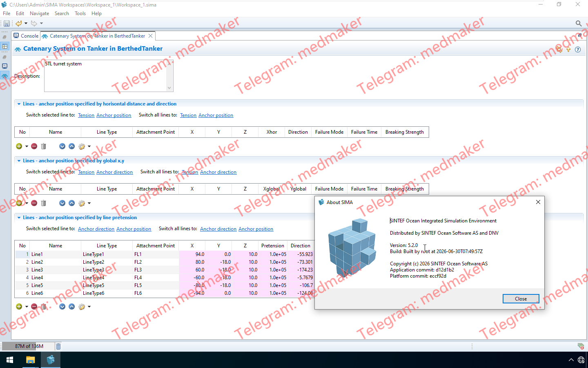
Task: Click 'Anchor position' link for all lines in horizontal section
Action: point(216,115)
